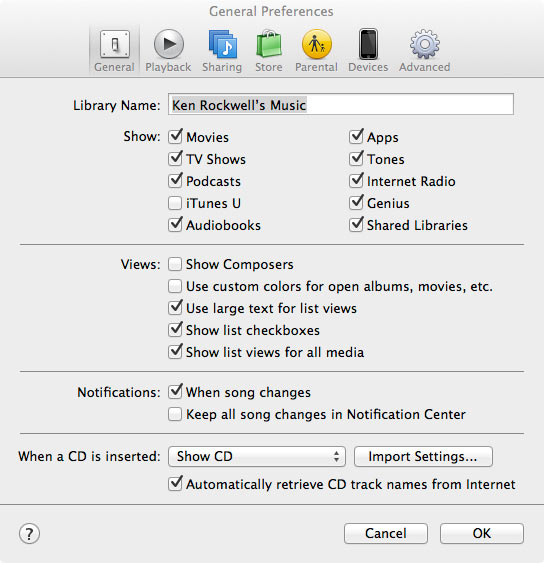
Task: Click the 'Notifications:' label text
Action: click(x=119, y=392)
